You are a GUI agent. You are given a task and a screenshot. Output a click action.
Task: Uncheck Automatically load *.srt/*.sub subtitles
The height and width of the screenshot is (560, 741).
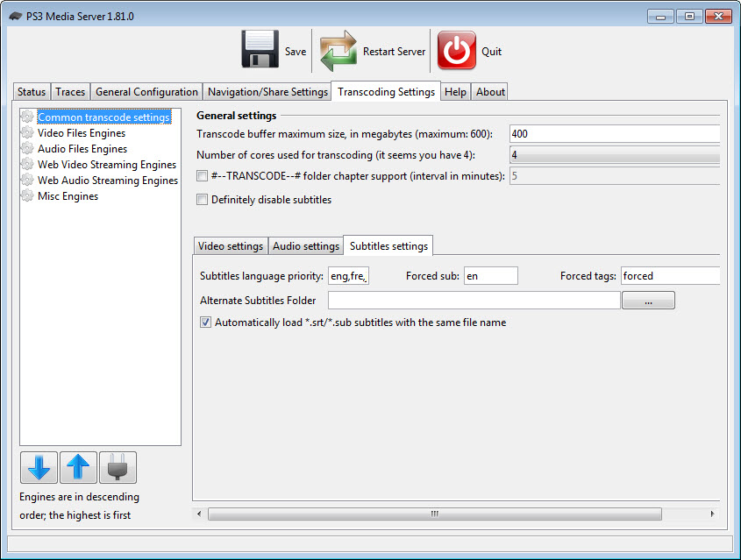tap(205, 323)
